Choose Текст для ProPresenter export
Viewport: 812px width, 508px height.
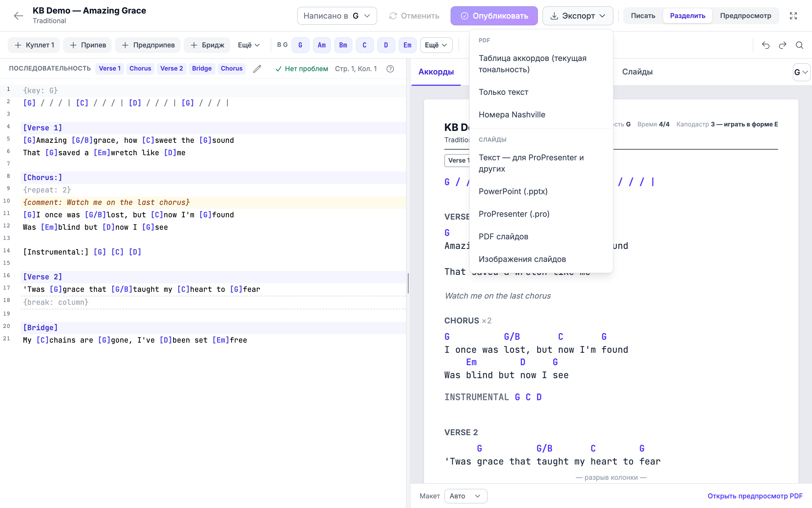point(541,163)
